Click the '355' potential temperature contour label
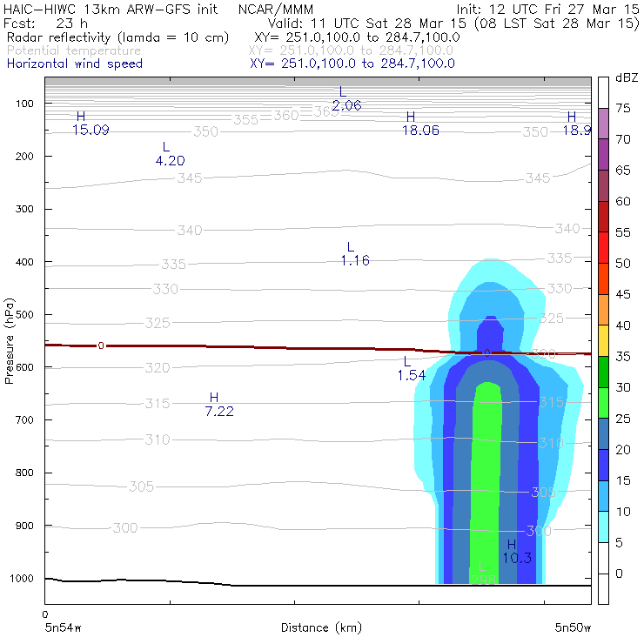Viewport: 644px width, 644px height. 245,119
